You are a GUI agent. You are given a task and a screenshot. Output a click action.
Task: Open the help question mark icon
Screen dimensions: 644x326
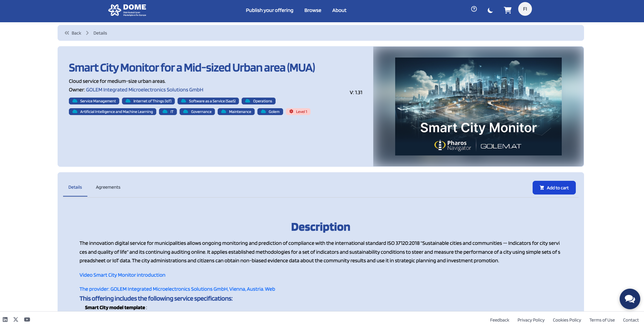[x=474, y=9]
